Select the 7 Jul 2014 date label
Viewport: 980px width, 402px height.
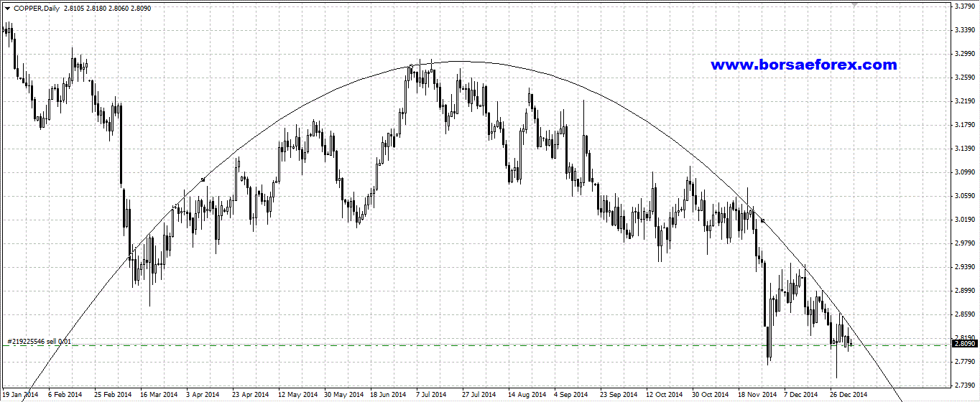coord(431,395)
